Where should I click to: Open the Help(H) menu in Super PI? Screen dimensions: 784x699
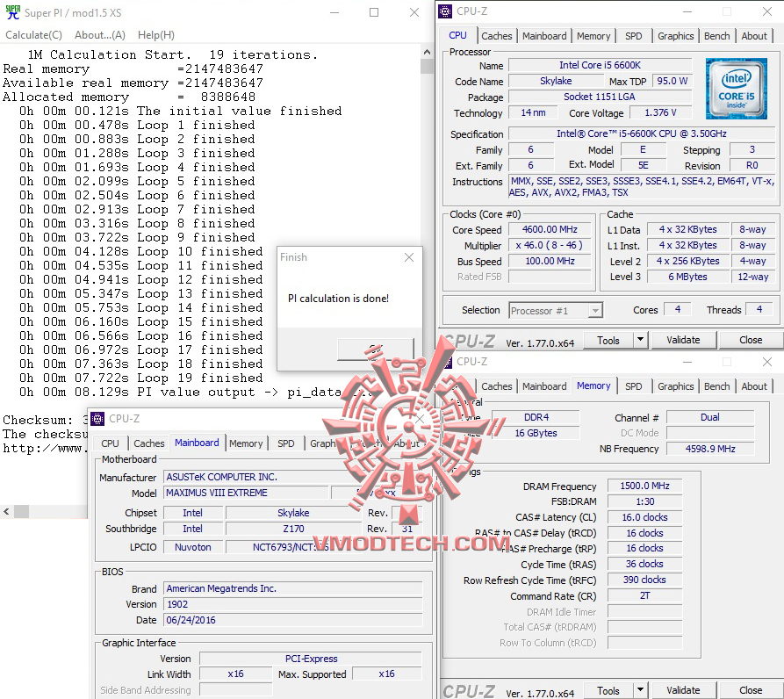[x=156, y=35]
